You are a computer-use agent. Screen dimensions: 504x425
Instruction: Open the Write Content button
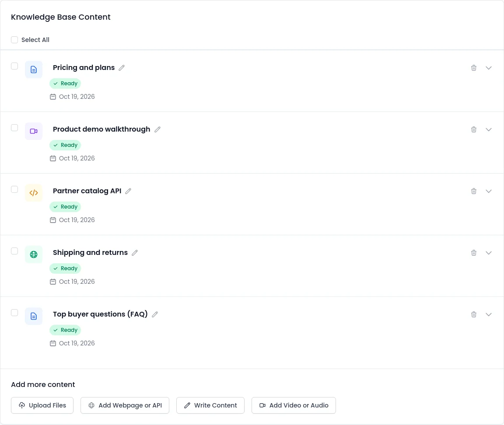point(210,405)
